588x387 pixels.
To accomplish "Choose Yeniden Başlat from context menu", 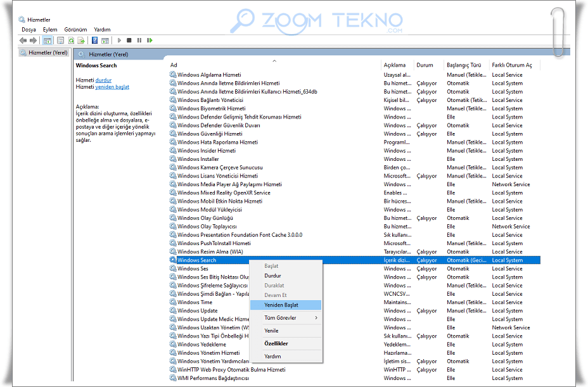I will click(286, 305).
